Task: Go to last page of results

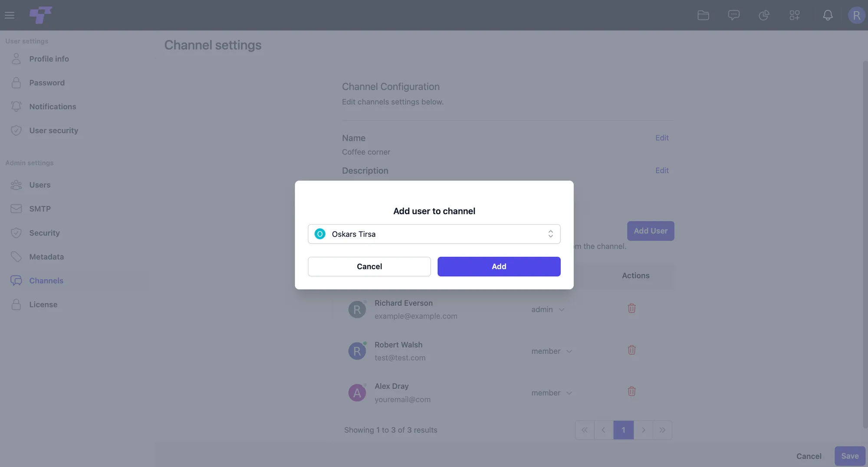Action: point(662,430)
